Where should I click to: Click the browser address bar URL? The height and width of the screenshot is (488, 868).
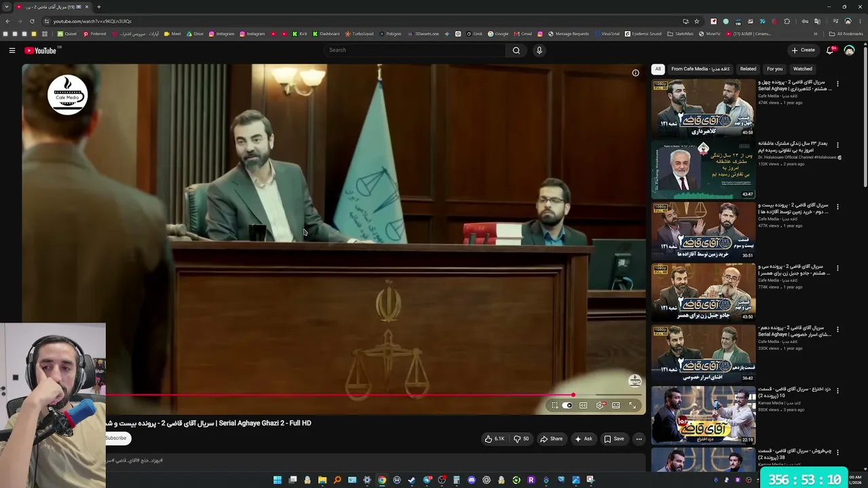pyautogui.click(x=92, y=21)
